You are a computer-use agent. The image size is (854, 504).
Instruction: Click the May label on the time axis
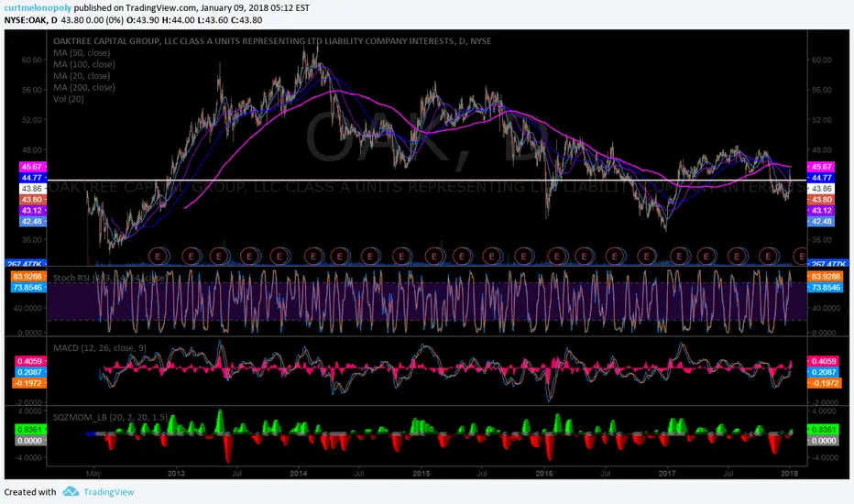pyautogui.click(x=93, y=474)
